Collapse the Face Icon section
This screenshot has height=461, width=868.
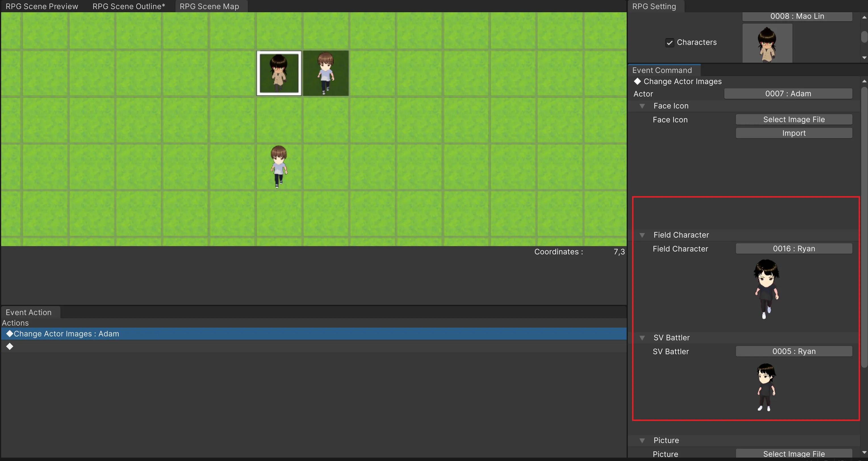tap(642, 106)
